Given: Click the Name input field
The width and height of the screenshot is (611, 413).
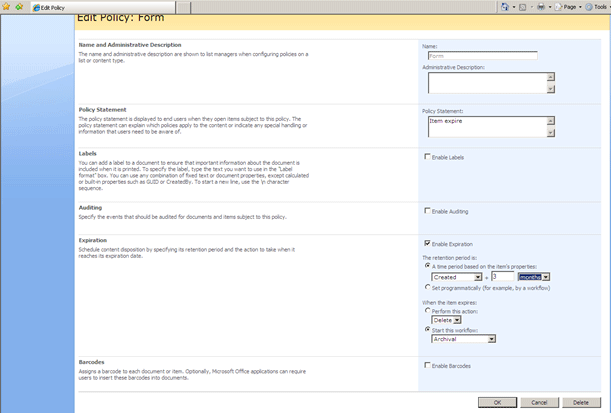Looking at the screenshot, I should pos(482,56).
